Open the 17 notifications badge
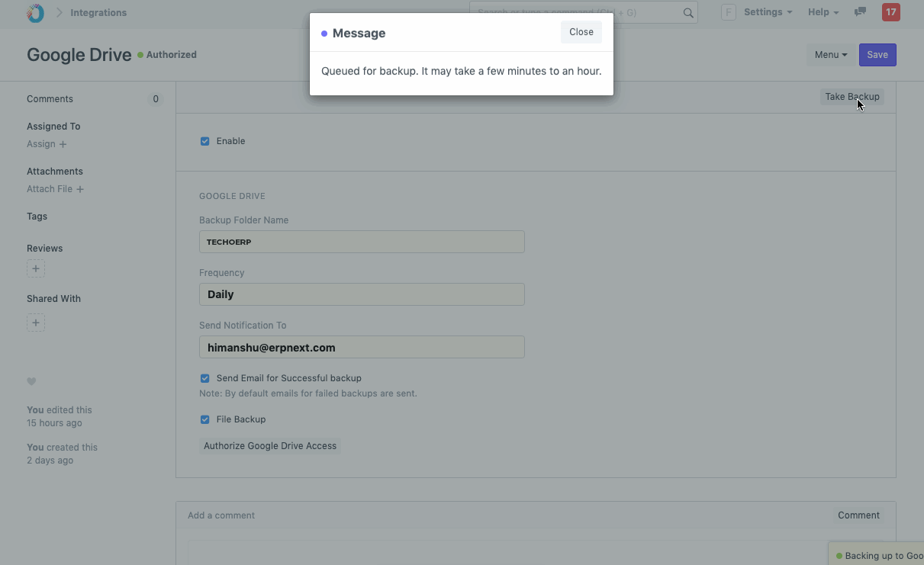This screenshot has height=565, width=924. (890, 12)
